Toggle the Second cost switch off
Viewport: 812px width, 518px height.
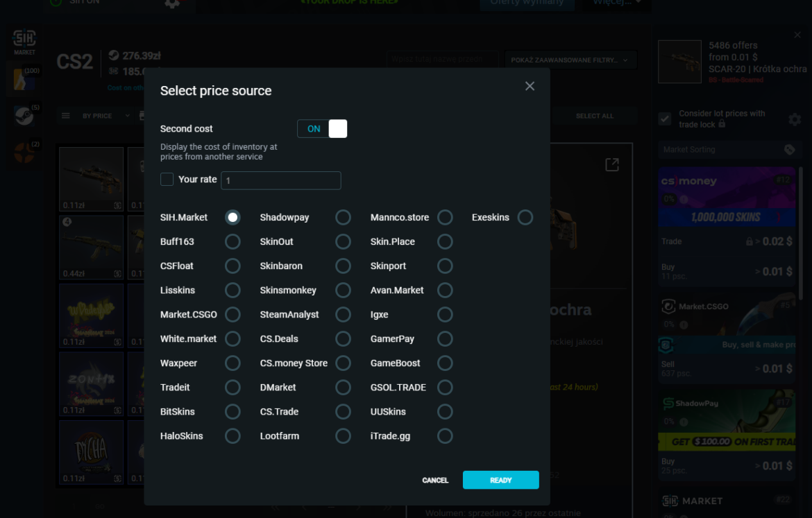tap(322, 129)
